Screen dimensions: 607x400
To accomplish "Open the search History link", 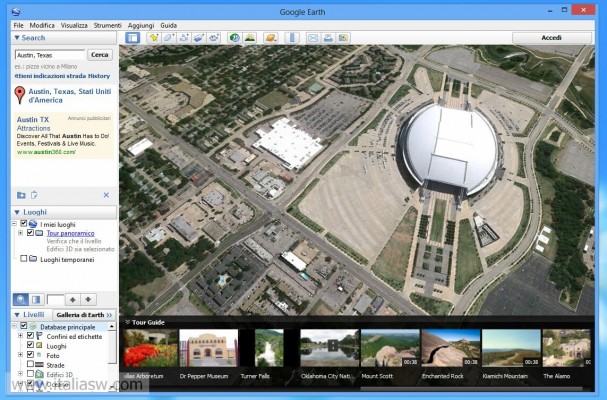I will 99,76.
